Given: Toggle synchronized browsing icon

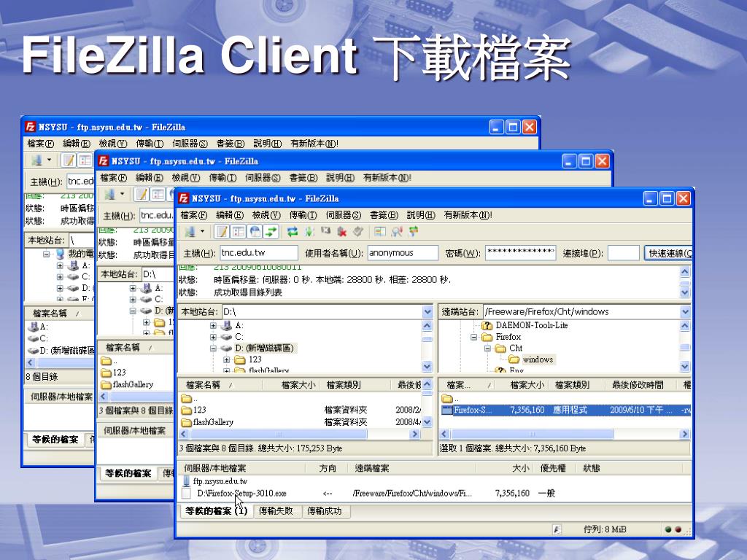Looking at the screenshot, I should coord(413,232).
